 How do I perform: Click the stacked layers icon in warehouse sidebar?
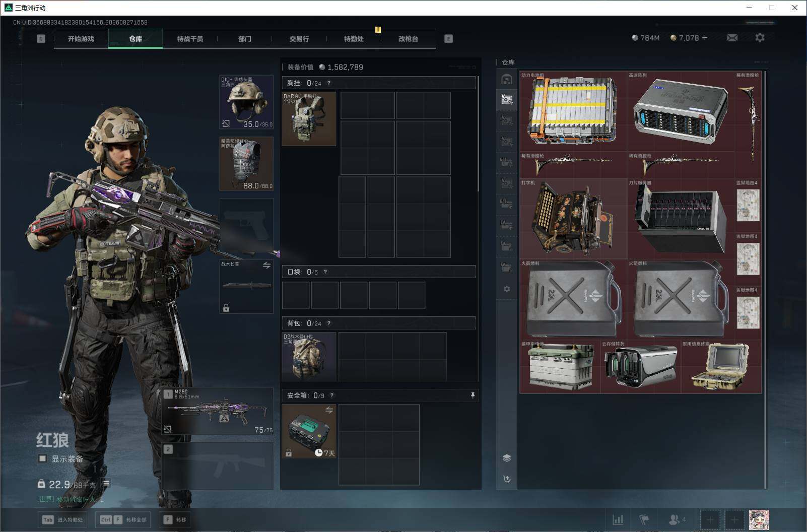pyautogui.click(x=507, y=458)
